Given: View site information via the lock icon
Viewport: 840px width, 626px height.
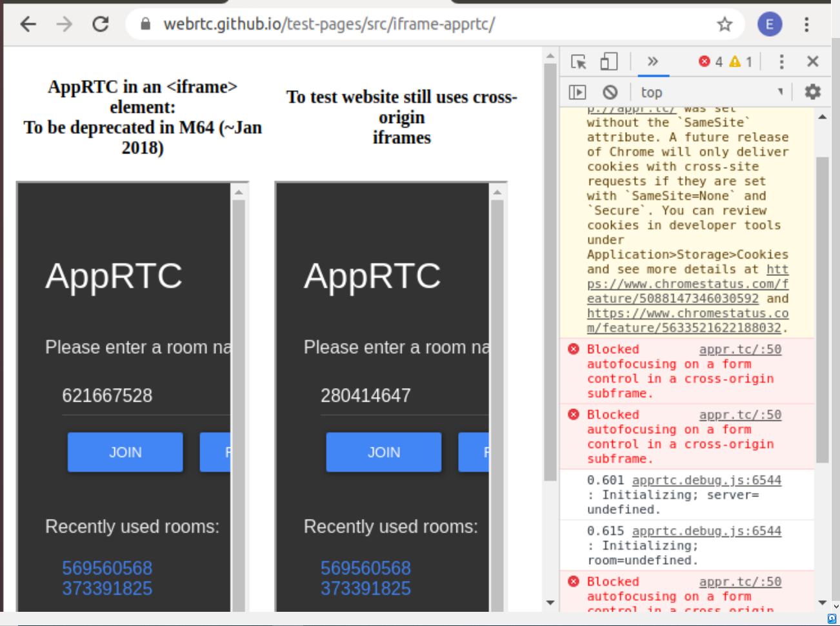Looking at the screenshot, I should 146,24.
